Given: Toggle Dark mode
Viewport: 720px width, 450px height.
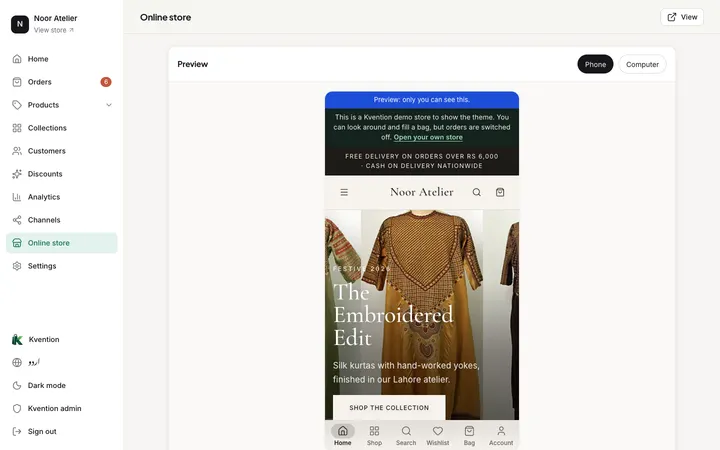Looking at the screenshot, I should tap(62, 385).
